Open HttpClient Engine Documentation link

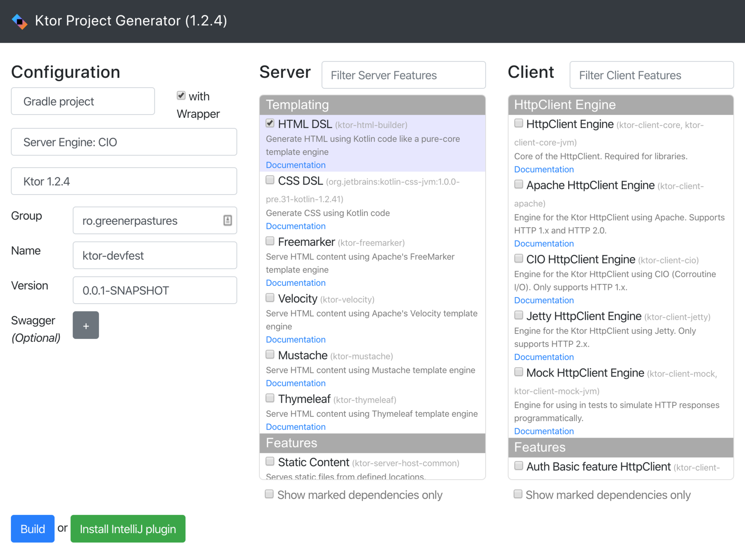tap(544, 170)
